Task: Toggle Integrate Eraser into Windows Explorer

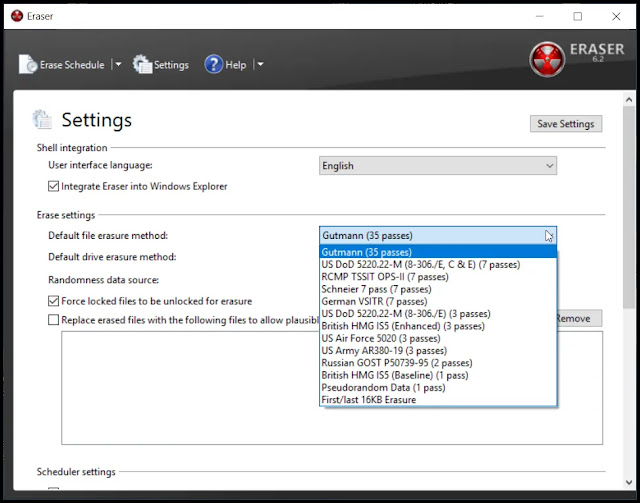Action: click(53, 187)
